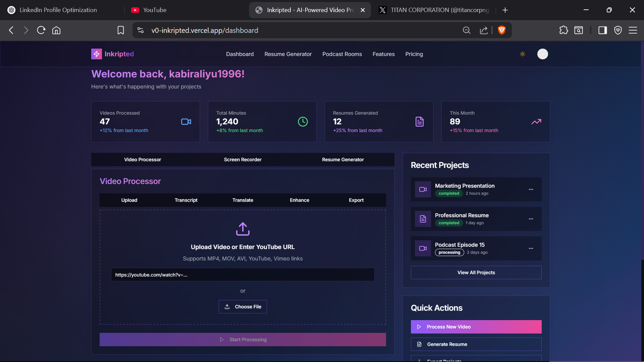644x362 pixels.
Task: Open Pricing in the top navigation
Action: 414,54
